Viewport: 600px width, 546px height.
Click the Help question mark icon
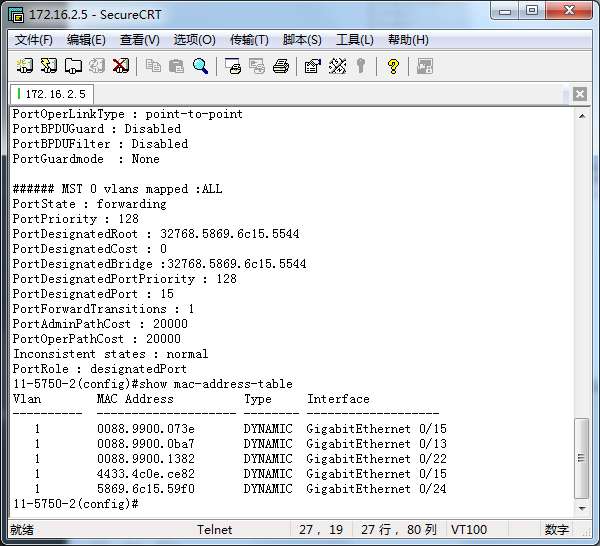(x=393, y=66)
